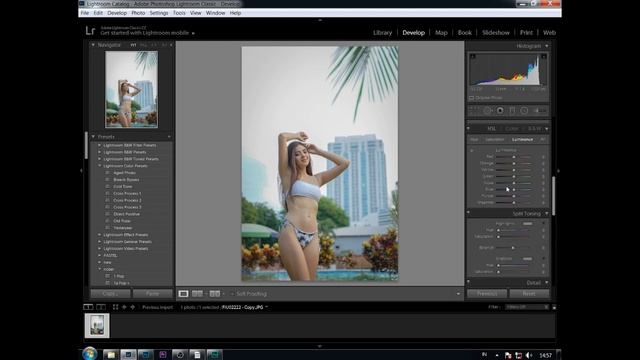Expand Lightroom General Presets folder

pyautogui.click(x=100, y=242)
